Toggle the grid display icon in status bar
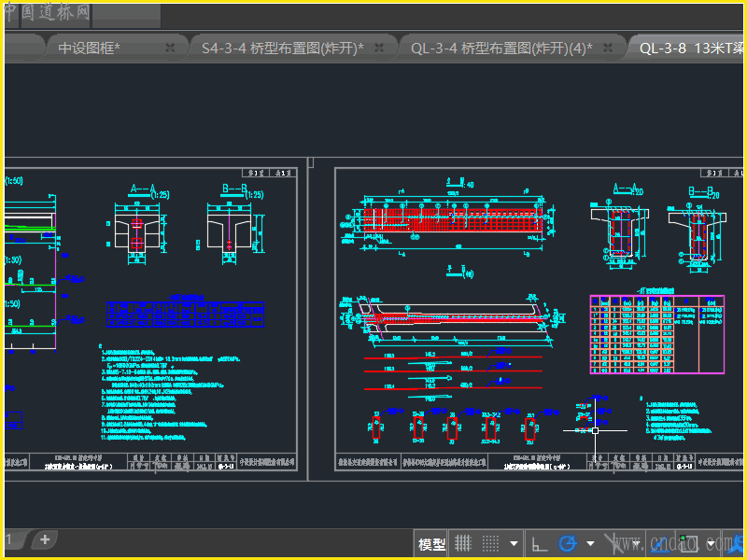 [463, 543]
